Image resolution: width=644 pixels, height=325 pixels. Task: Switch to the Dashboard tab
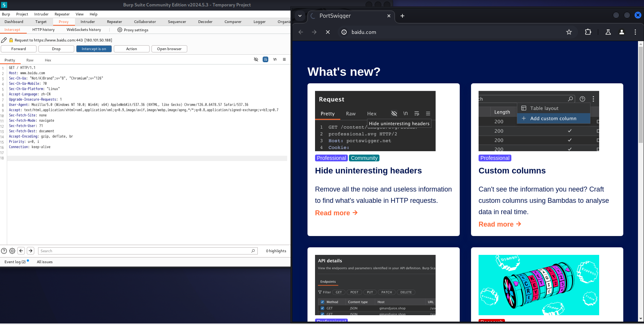[x=14, y=22]
